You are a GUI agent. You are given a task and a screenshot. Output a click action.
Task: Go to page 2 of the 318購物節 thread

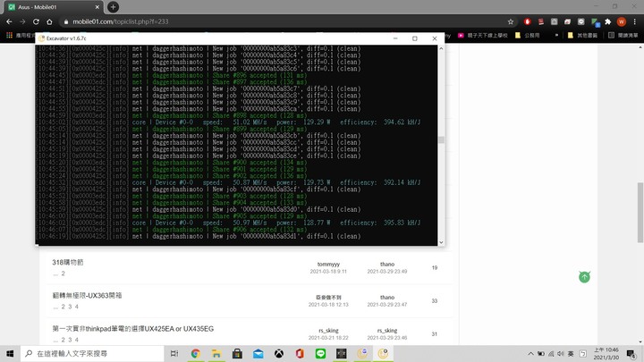63,274
